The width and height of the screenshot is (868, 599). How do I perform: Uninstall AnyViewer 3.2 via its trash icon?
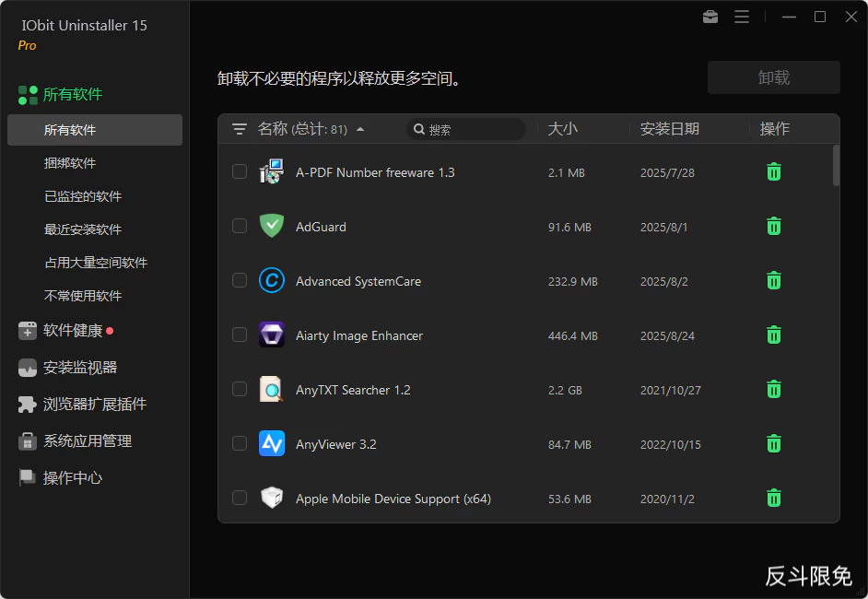773,443
